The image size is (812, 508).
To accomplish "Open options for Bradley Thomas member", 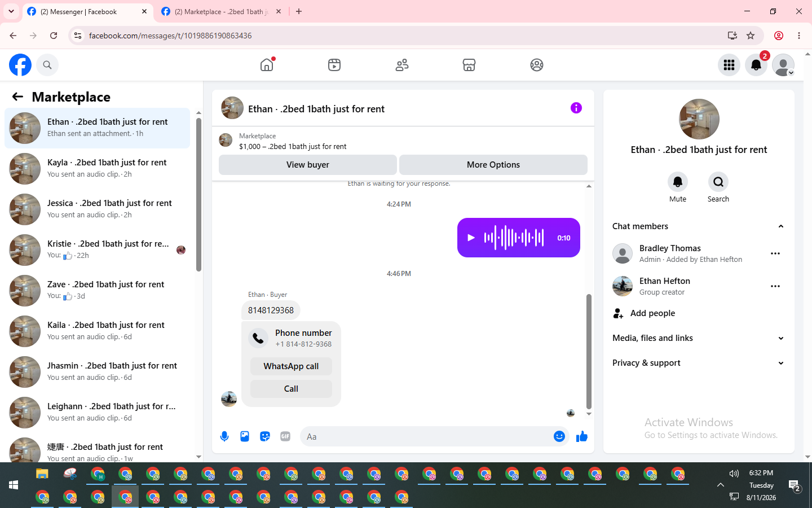I will click(775, 253).
